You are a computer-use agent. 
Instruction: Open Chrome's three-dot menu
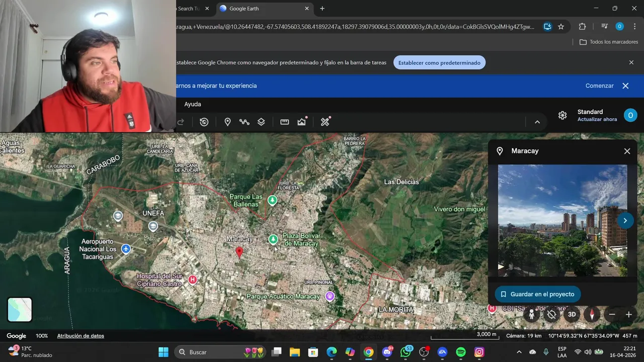click(x=634, y=27)
